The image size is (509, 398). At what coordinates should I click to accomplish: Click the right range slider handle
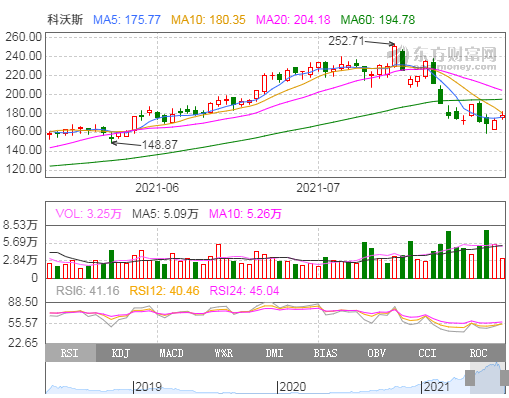[x=504, y=378]
